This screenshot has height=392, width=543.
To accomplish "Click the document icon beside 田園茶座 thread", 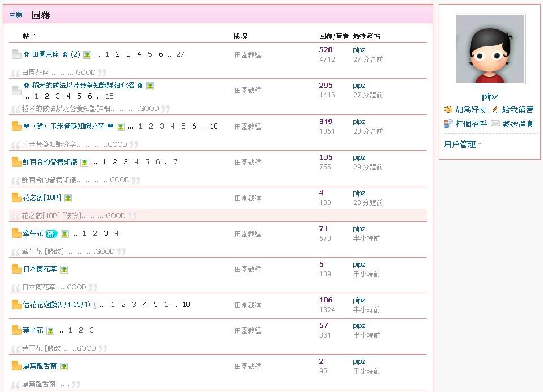I will (16, 54).
